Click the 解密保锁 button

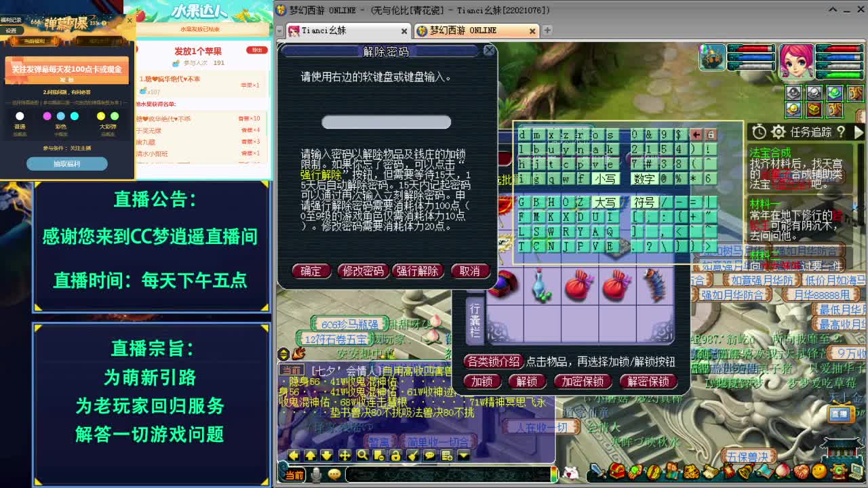[x=648, y=382]
